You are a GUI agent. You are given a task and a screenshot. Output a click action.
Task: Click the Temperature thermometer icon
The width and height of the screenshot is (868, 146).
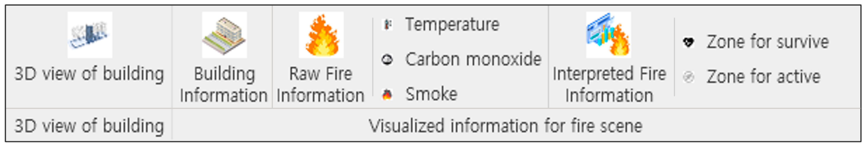point(388,25)
